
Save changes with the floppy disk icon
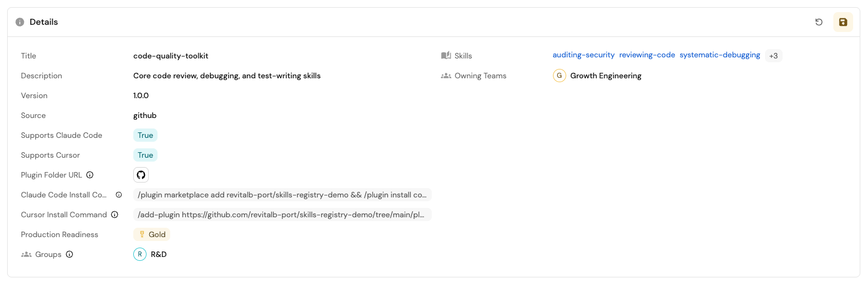pyautogui.click(x=843, y=22)
